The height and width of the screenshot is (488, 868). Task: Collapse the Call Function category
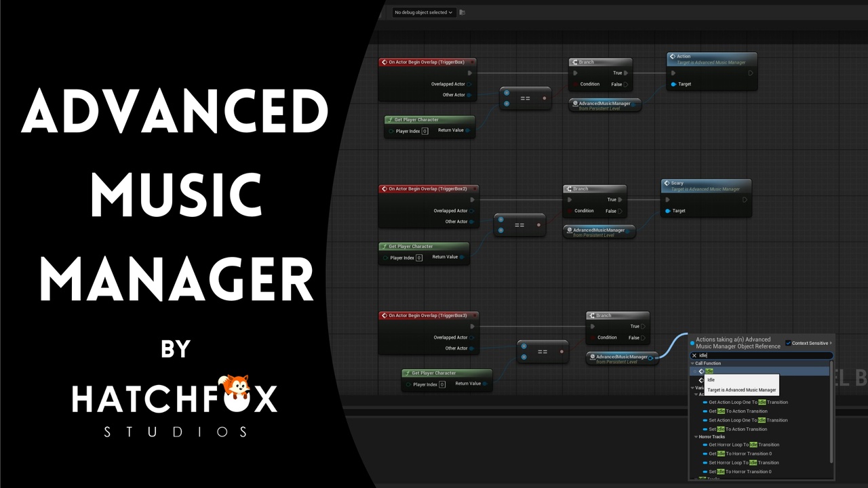pyautogui.click(x=692, y=363)
